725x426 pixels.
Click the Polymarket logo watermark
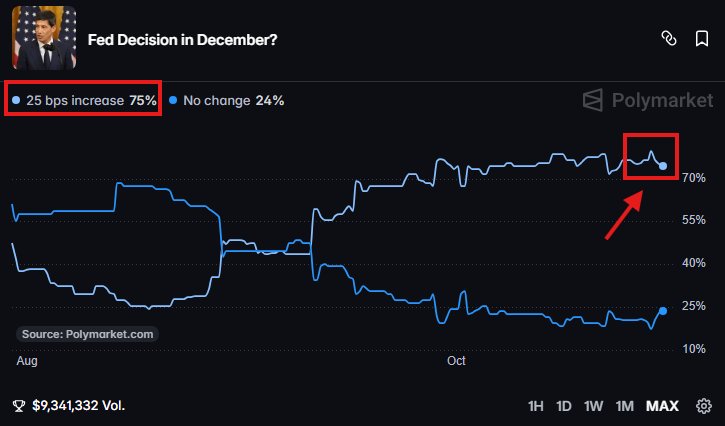pos(648,100)
